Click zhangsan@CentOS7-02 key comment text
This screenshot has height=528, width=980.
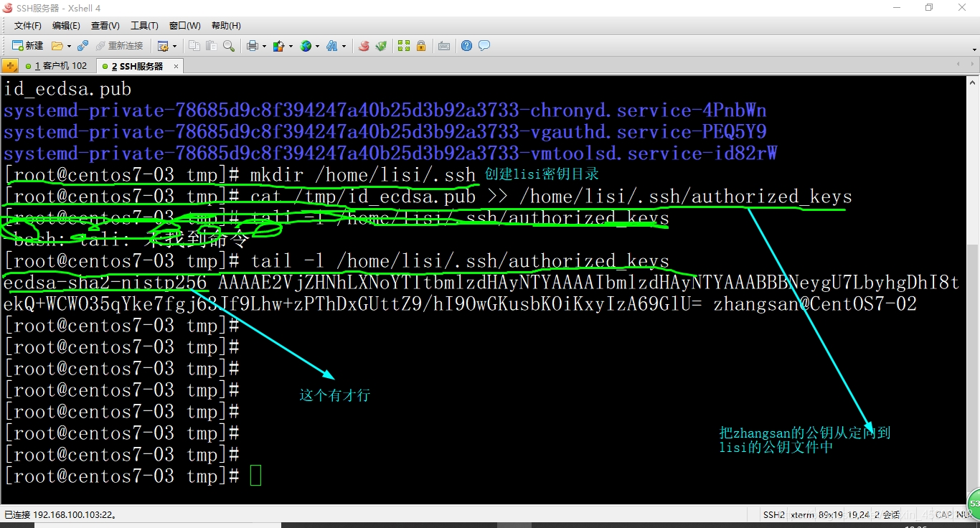pos(815,304)
